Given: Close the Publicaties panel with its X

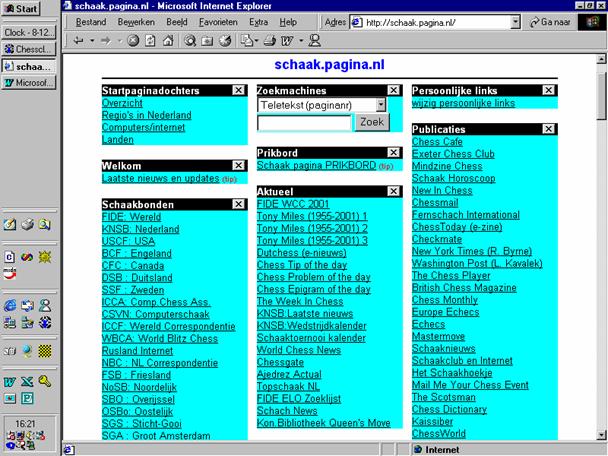Looking at the screenshot, I should coord(548,129).
